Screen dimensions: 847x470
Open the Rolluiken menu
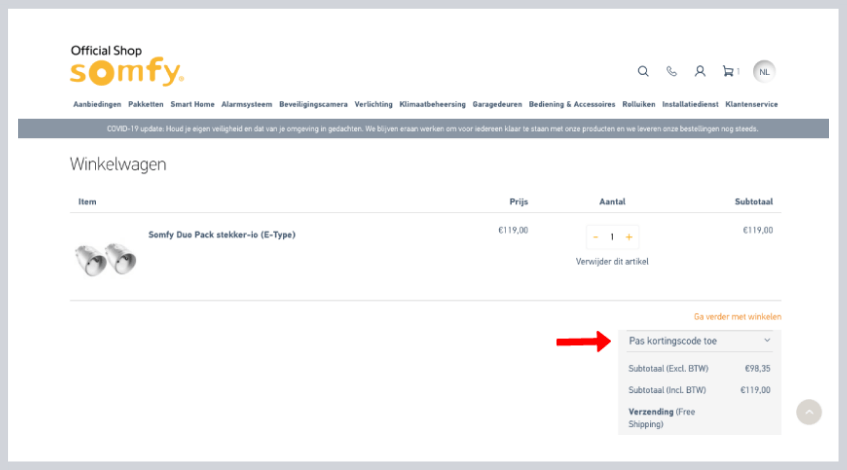point(638,104)
